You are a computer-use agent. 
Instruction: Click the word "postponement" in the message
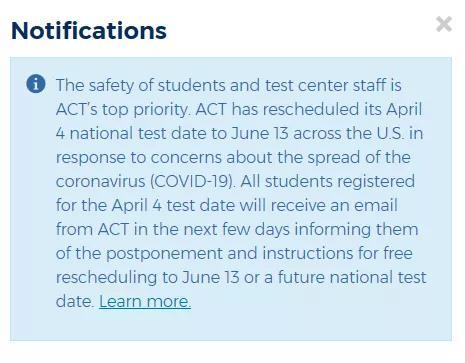click(x=164, y=253)
